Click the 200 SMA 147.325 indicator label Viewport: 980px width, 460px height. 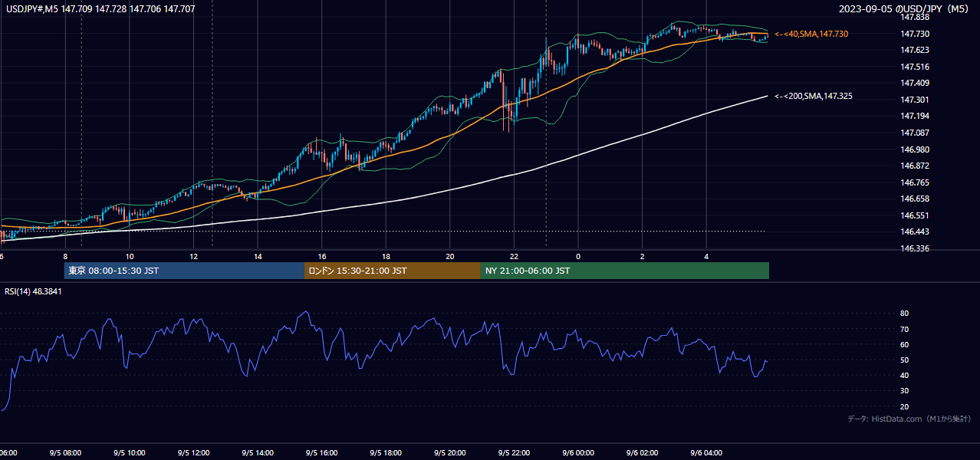coord(814,97)
